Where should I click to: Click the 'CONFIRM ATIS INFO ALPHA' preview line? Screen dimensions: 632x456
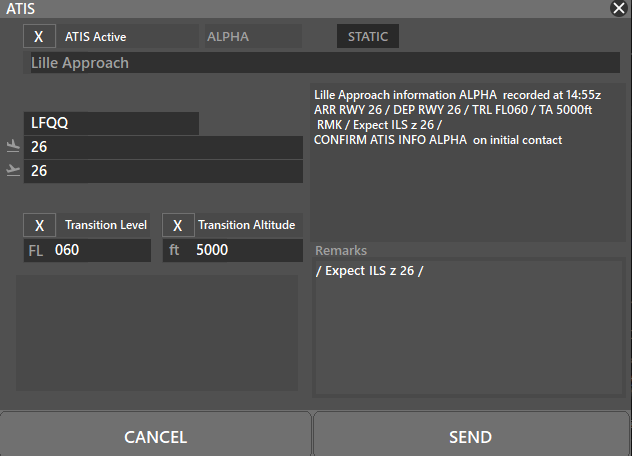click(x=438, y=140)
